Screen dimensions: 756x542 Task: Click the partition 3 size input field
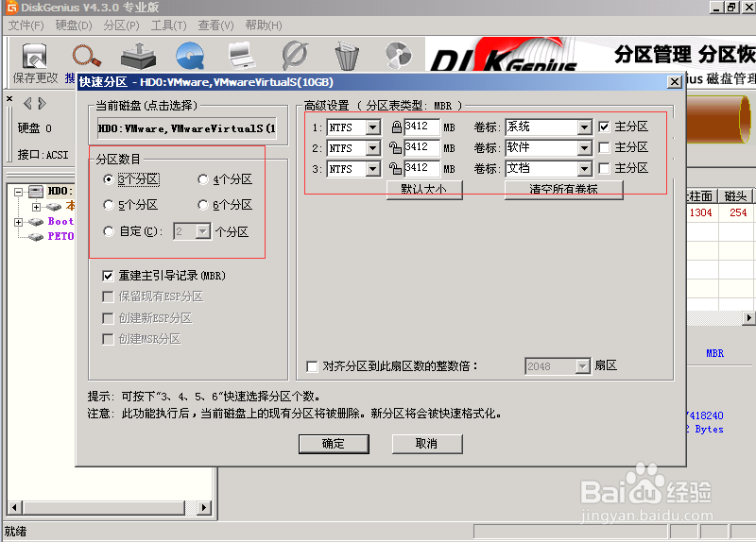[x=421, y=169]
